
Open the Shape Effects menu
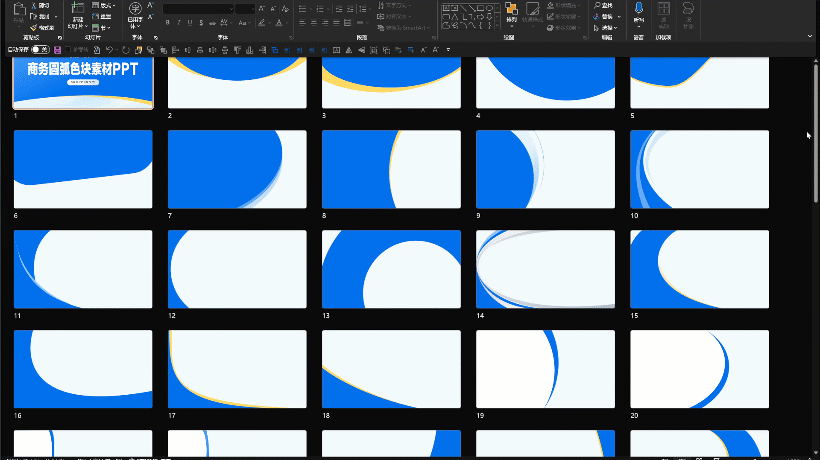coord(565,28)
